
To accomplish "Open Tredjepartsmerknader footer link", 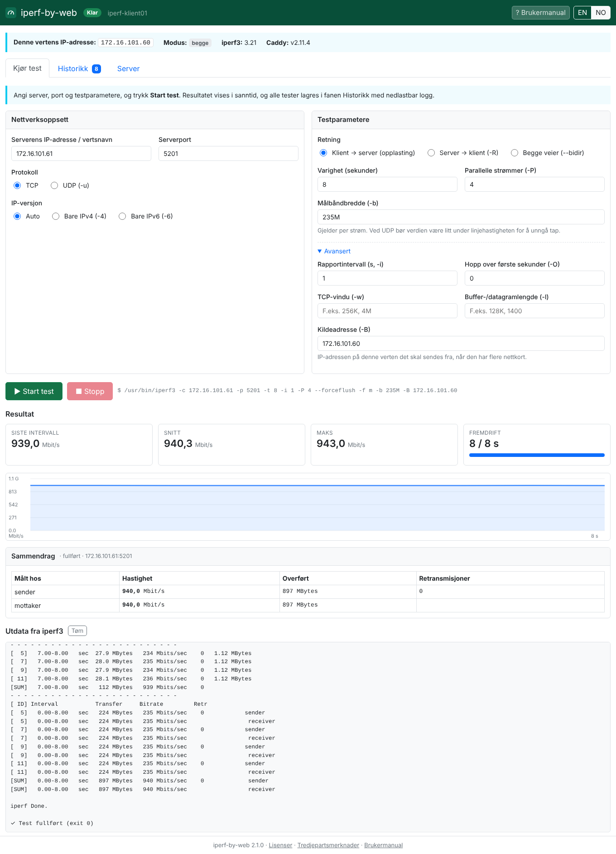I will pyautogui.click(x=328, y=845).
